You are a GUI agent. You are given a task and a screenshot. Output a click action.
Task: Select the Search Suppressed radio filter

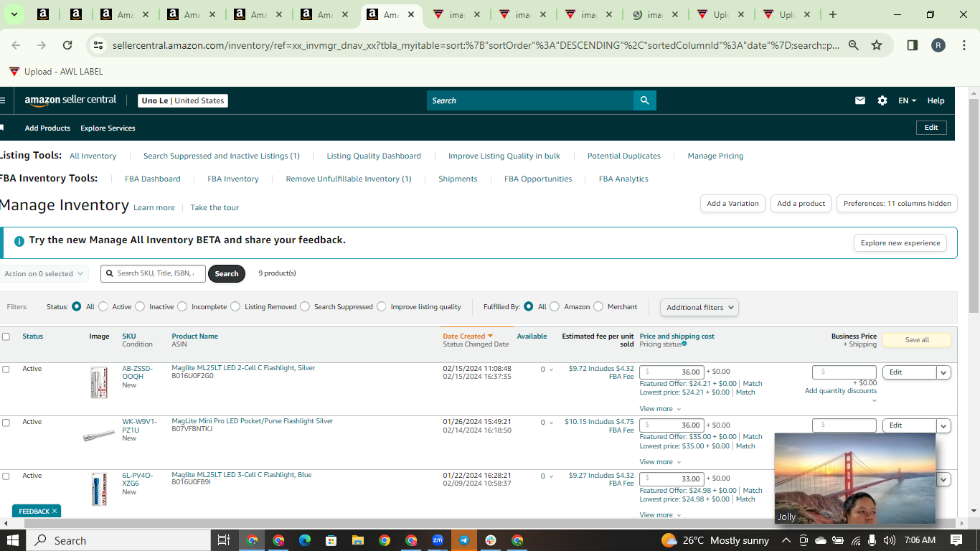tap(305, 306)
